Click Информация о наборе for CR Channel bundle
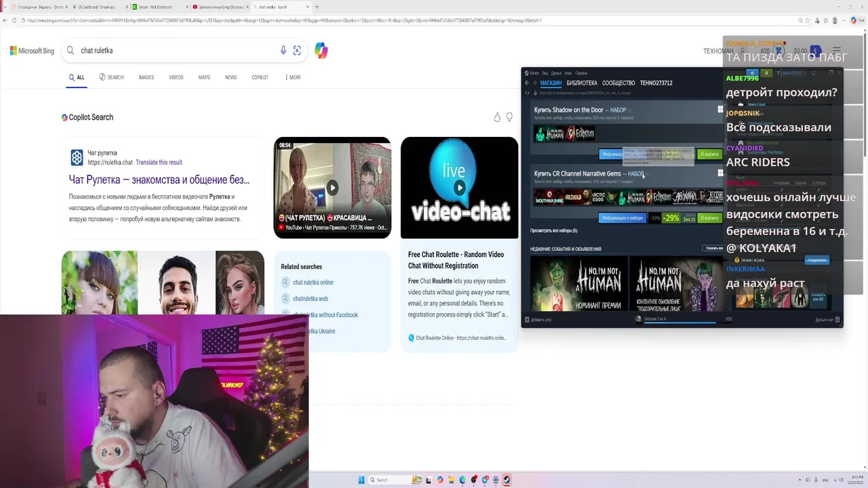 tap(622, 218)
